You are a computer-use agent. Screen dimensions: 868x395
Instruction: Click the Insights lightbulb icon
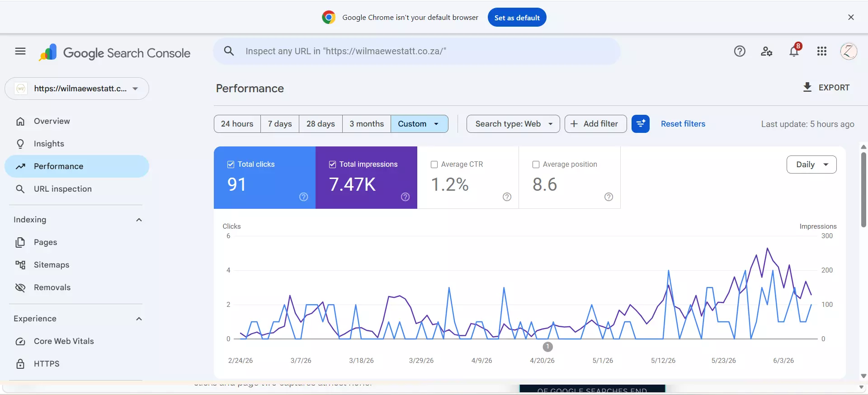tap(20, 144)
